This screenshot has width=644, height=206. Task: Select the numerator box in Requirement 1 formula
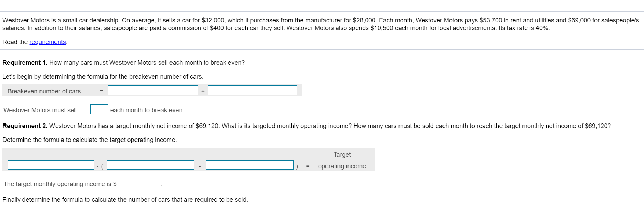tap(152, 90)
